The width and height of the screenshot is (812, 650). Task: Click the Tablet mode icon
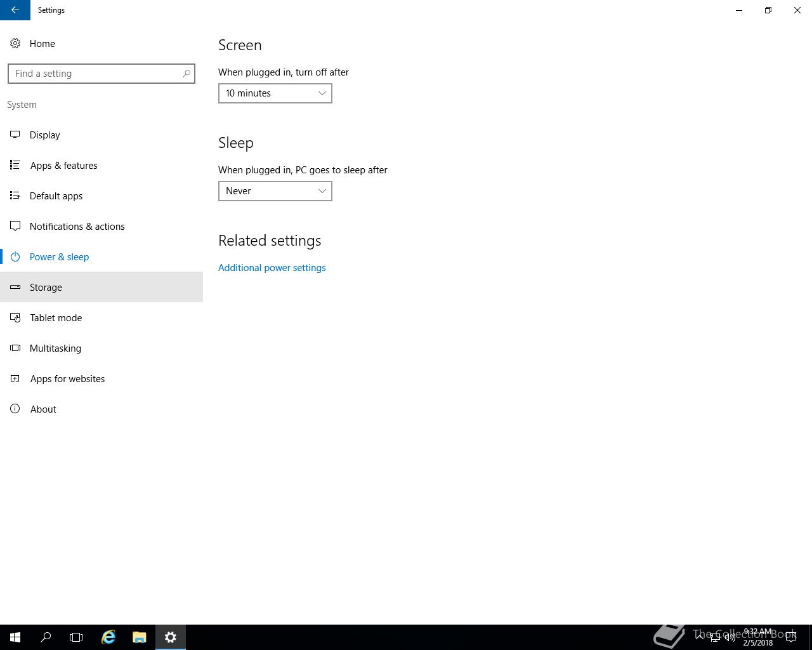click(x=15, y=317)
